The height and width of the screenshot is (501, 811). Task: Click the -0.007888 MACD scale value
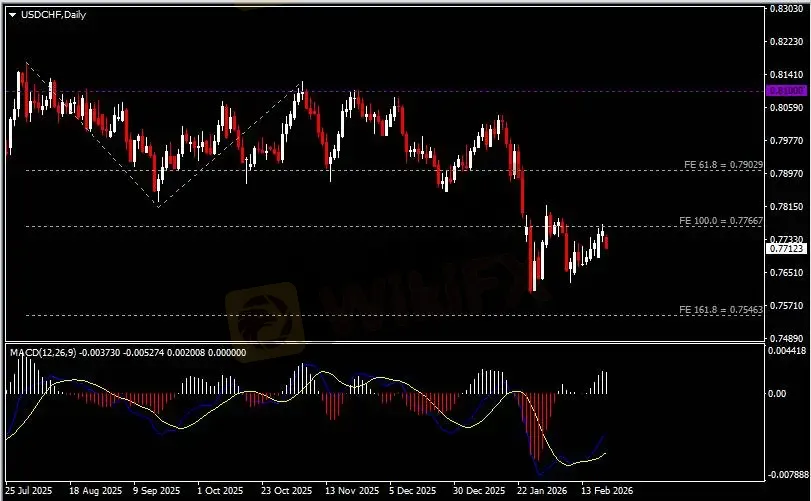pyautogui.click(x=788, y=475)
